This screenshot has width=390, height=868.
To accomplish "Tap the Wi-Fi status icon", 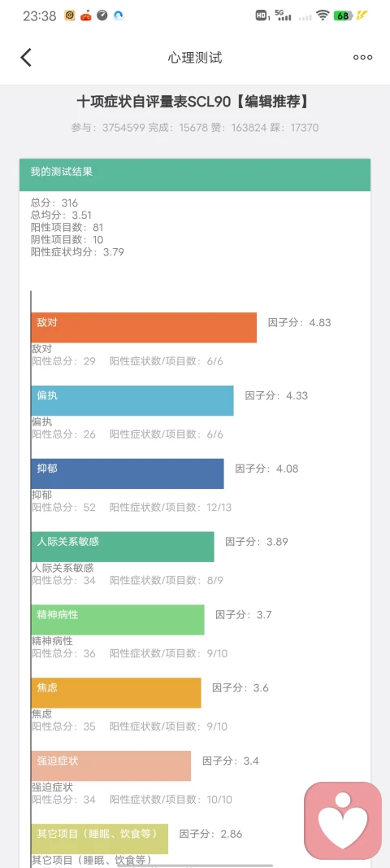I will coord(323,15).
